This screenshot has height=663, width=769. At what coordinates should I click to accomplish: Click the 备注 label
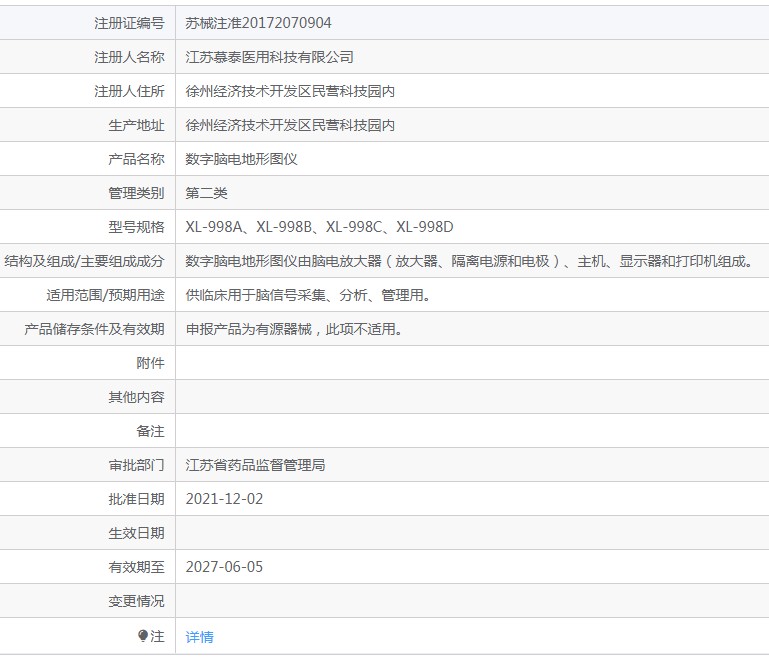[151, 431]
